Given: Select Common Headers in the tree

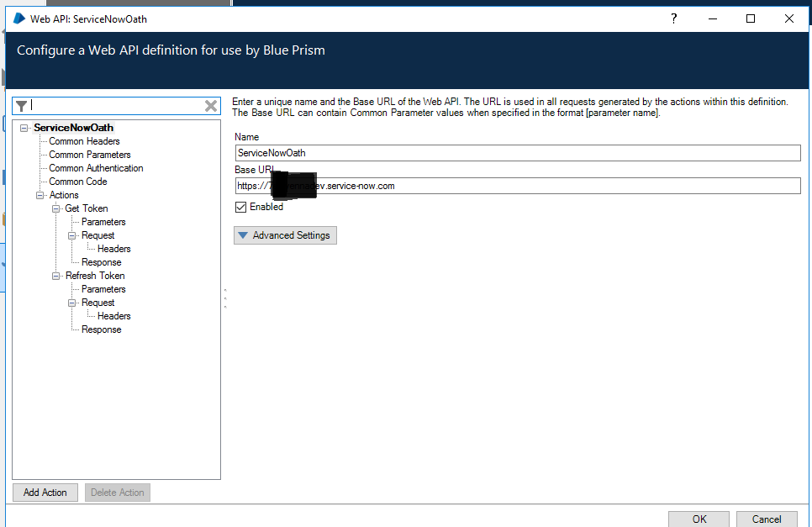Looking at the screenshot, I should pos(84,141).
